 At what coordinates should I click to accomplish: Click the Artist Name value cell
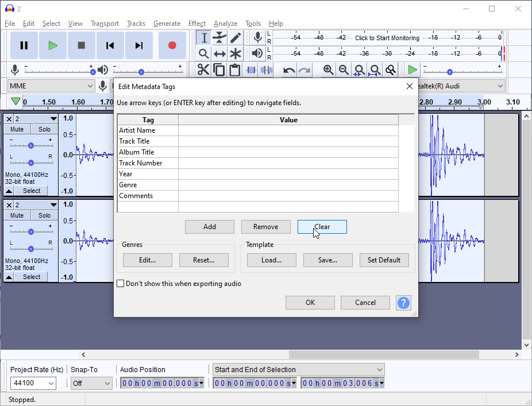pyautogui.click(x=288, y=130)
